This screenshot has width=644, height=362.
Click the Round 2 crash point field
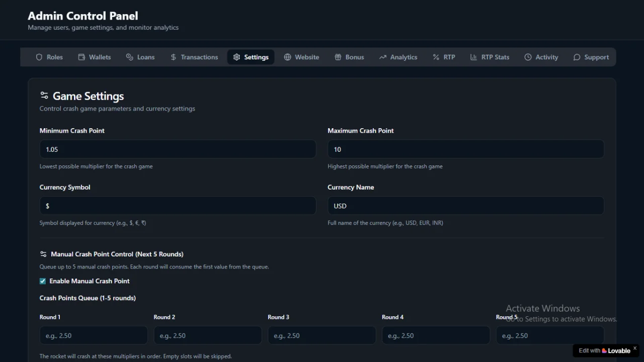208,335
